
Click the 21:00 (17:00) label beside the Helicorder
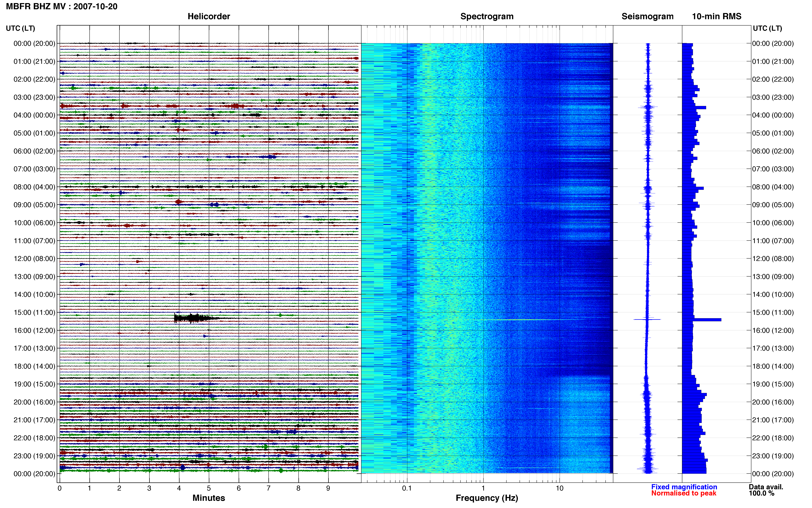(x=34, y=420)
